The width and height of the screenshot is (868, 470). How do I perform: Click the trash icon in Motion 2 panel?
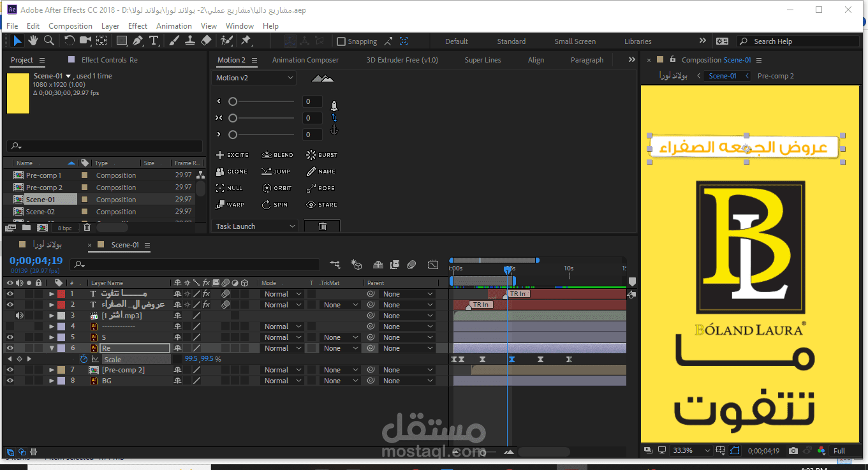pyautogui.click(x=322, y=226)
